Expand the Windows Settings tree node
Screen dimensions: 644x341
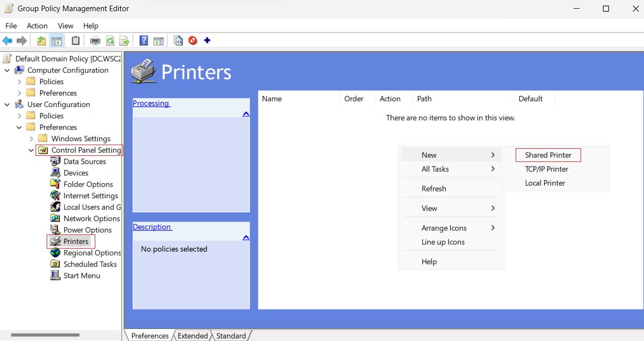(x=31, y=139)
